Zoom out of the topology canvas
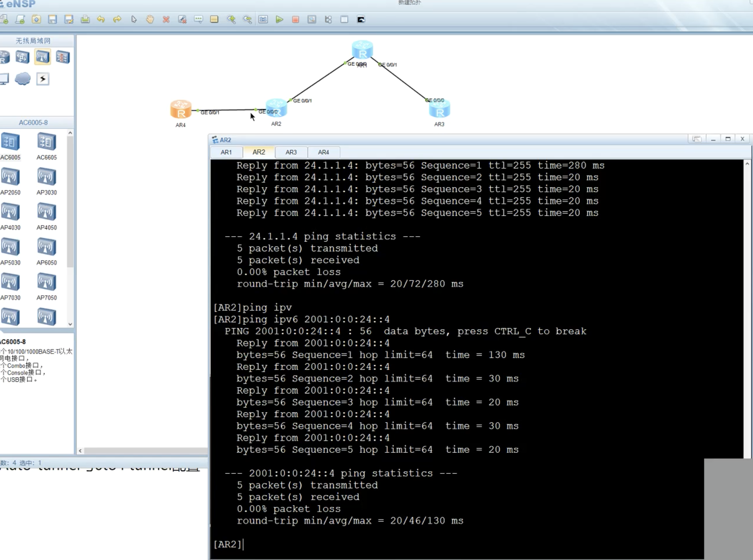Viewport: 753px width, 560px height. tap(247, 19)
